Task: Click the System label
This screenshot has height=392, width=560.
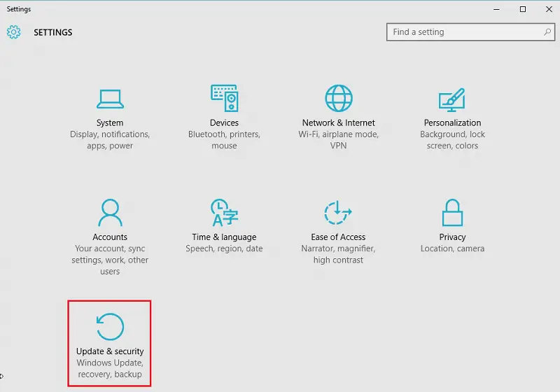Action: [110, 122]
